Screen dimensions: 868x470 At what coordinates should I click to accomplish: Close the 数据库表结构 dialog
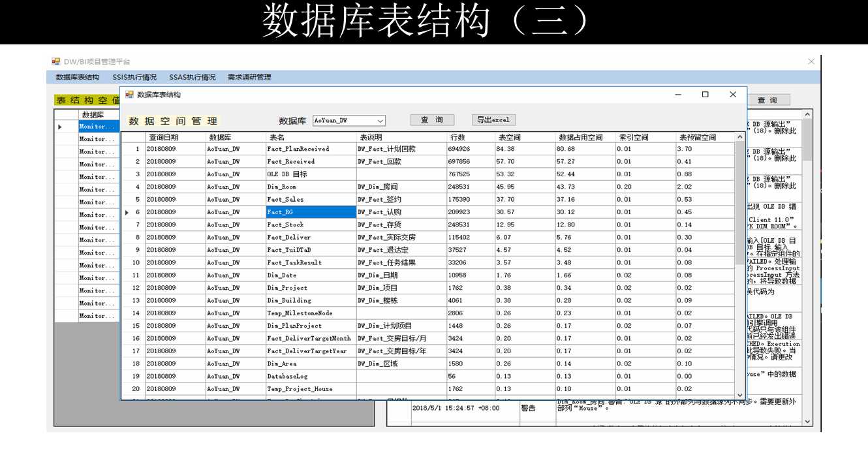(732, 95)
